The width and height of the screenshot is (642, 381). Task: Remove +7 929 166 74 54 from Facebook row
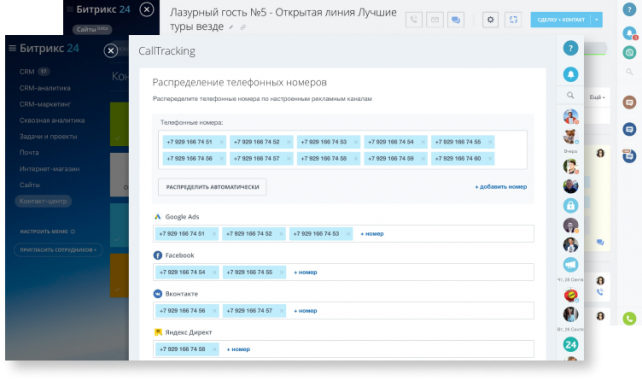click(215, 272)
